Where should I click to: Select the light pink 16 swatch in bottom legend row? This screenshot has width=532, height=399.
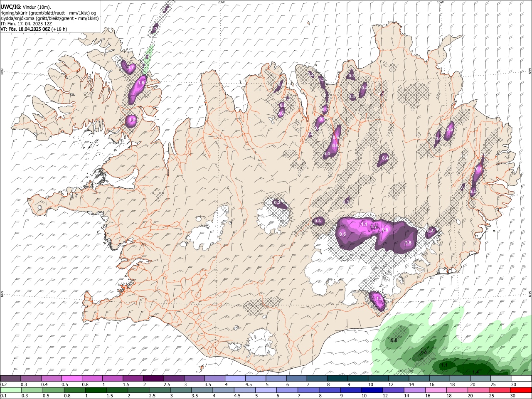[435, 390]
